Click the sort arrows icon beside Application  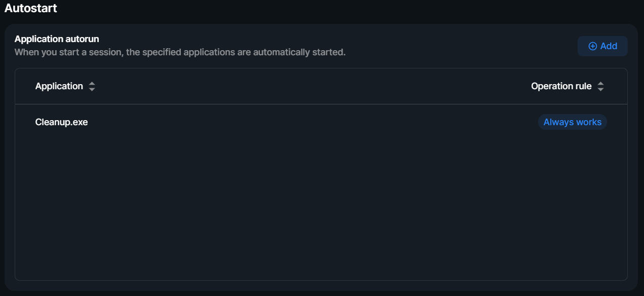point(92,87)
